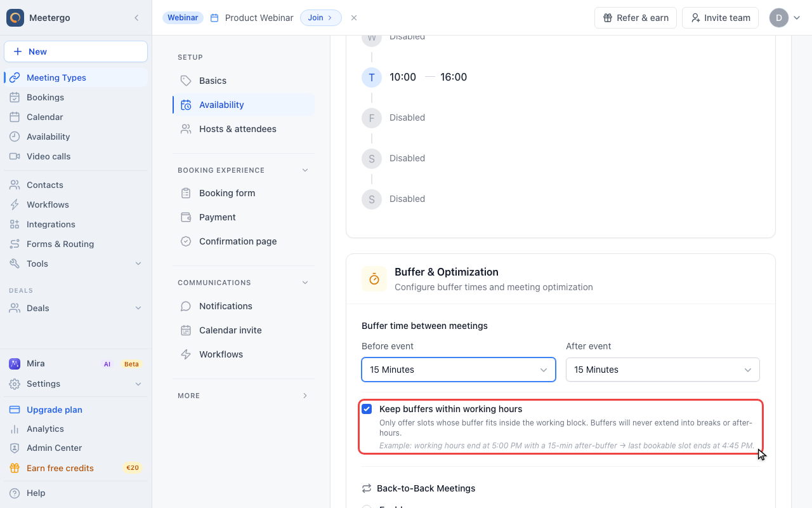Click the Product Webinar calendar icon
Viewport: 812px width, 508px height.
214,18
